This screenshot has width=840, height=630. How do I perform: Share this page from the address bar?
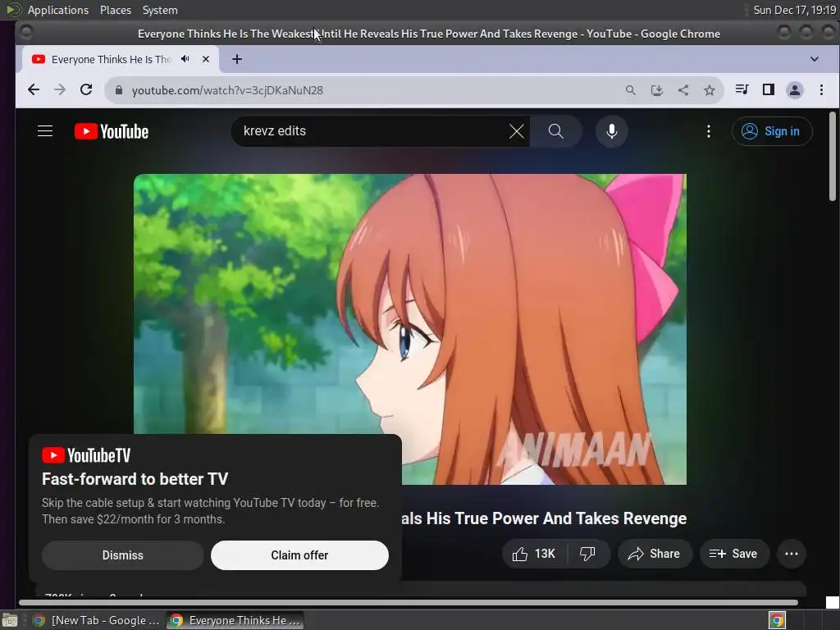pyautogui.click(x=683, y=90)
